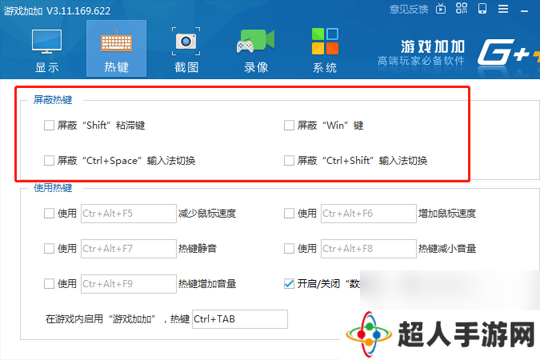This screenshot has width=540, height=360.
Task: Click the Ctr+Alt+F6 hotkey field
Action: tap(369, 214)
